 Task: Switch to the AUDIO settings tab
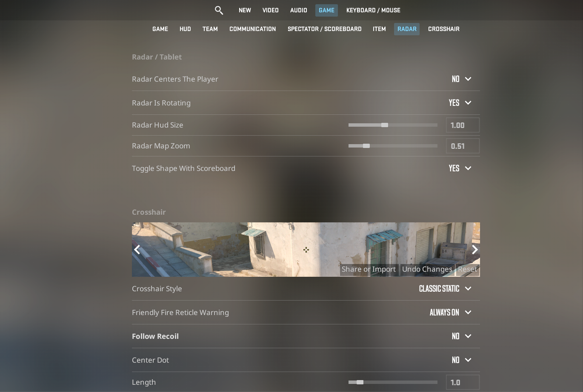click(299, 10)
